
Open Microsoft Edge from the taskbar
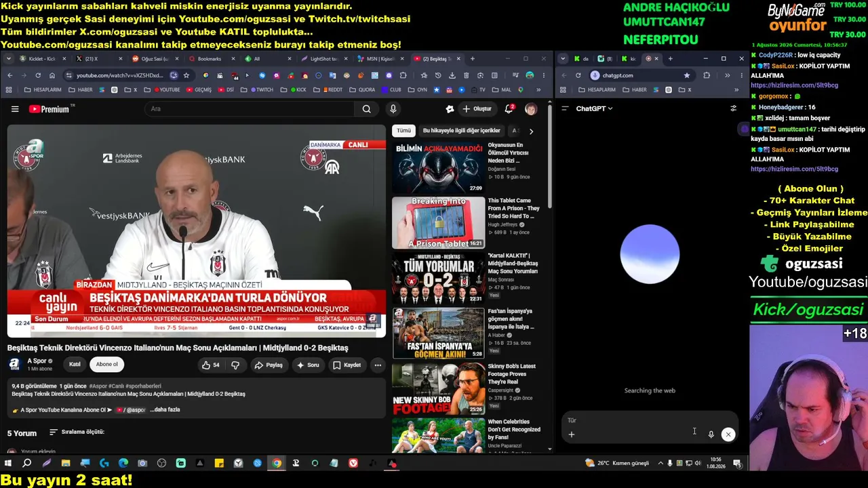(123, 464)
